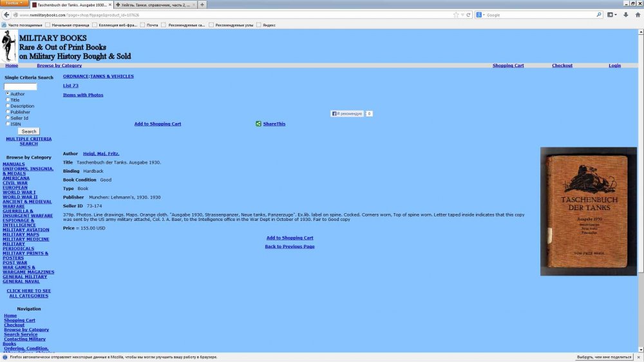Click the Back to Previous Page link

click(290, 247)
